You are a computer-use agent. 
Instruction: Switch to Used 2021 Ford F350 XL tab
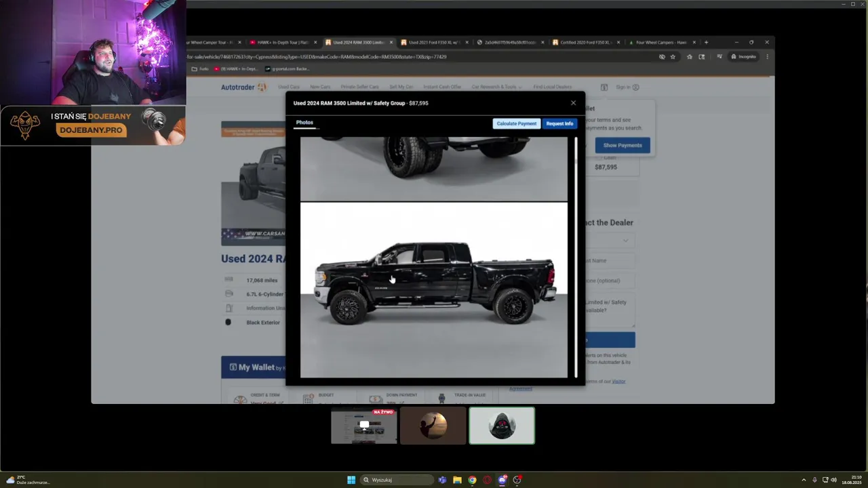[434, 42]
